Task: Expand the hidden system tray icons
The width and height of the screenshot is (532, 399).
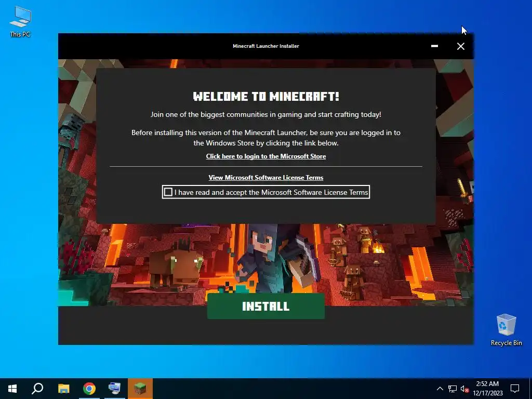Action: (440, 389)
